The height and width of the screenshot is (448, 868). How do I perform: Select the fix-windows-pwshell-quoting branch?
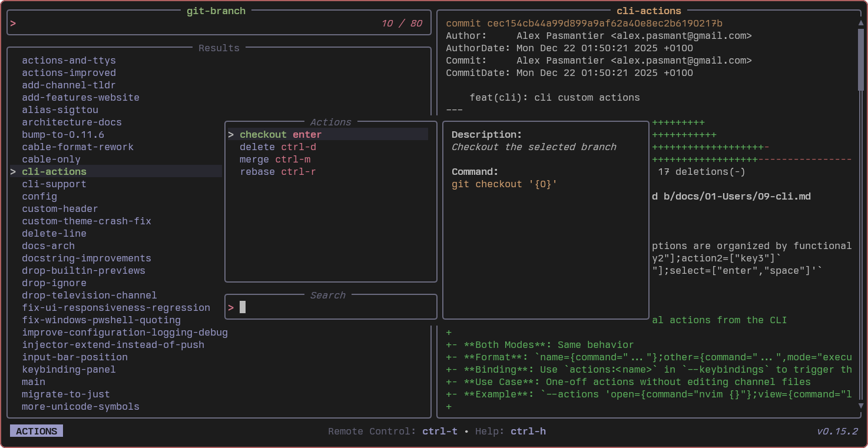coord(101,320)
